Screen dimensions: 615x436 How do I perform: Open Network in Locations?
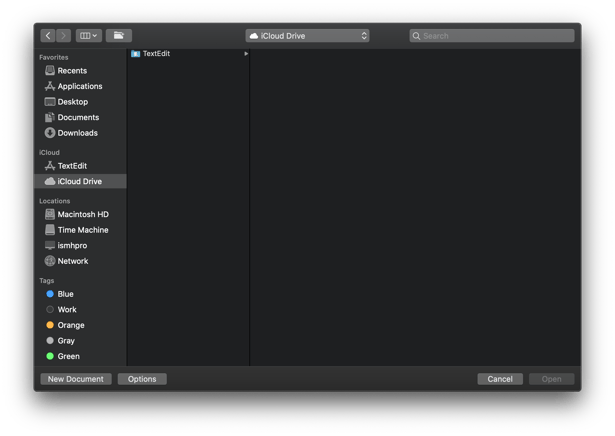tap(80, 261)
